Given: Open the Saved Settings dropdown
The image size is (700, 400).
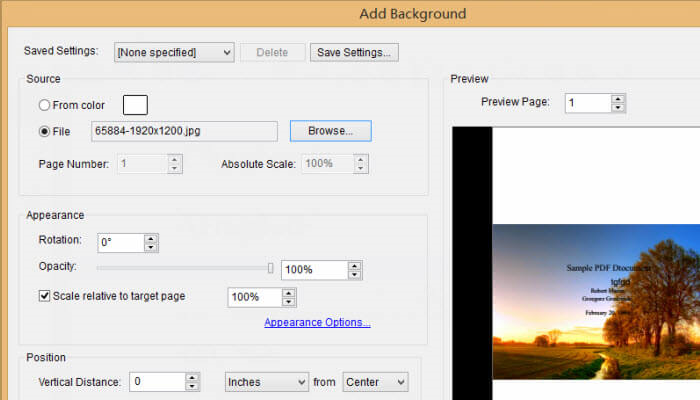Looking at the screenshot, I should point(174,52).
